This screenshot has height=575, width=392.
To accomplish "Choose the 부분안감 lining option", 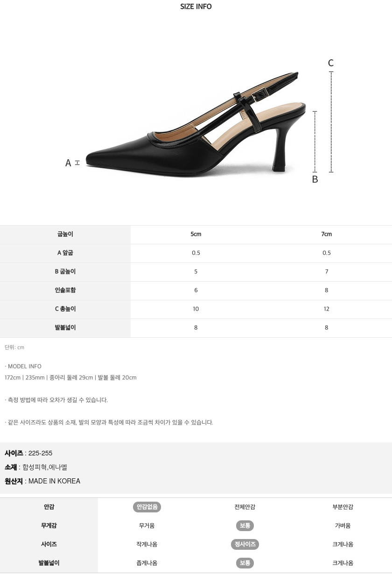I will 343,507.
